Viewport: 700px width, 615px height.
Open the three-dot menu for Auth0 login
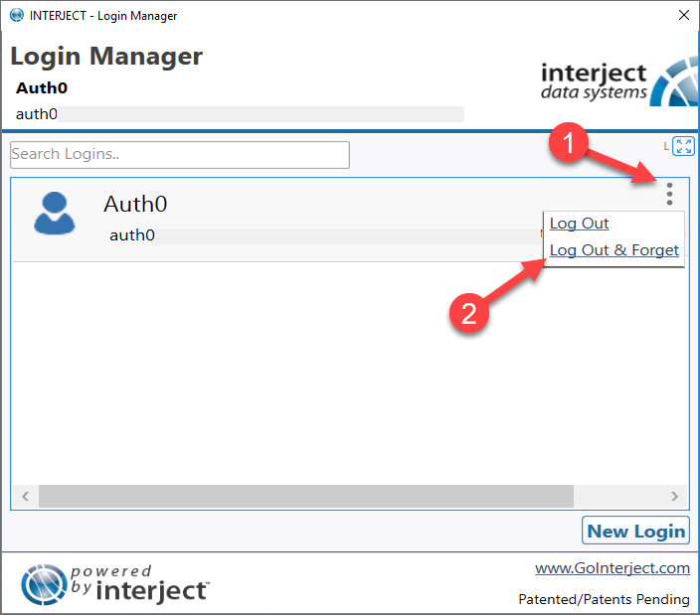(669, 194)
